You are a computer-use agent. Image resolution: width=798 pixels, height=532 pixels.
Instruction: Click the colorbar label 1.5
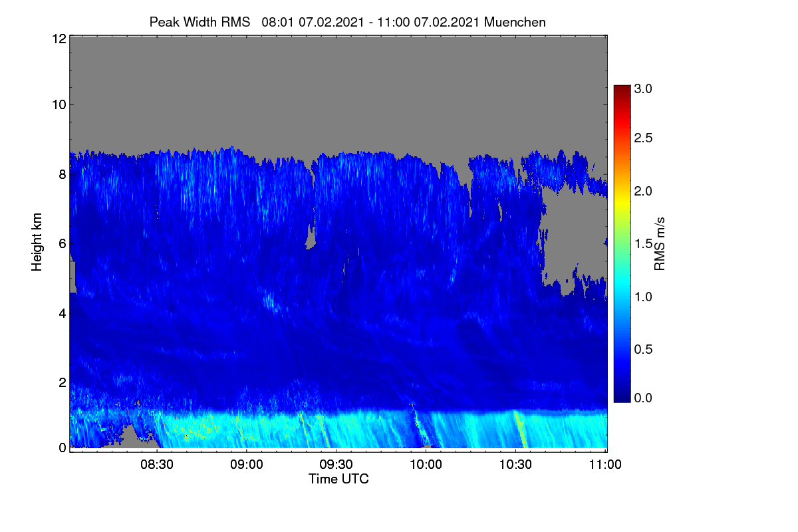pyautogui.click(x=643, y=244)
